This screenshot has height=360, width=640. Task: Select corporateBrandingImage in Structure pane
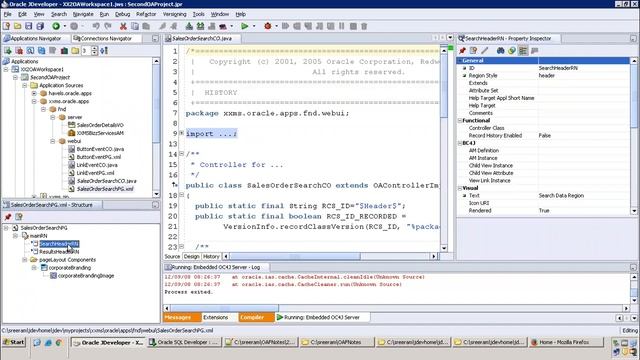tap(86, 276)
